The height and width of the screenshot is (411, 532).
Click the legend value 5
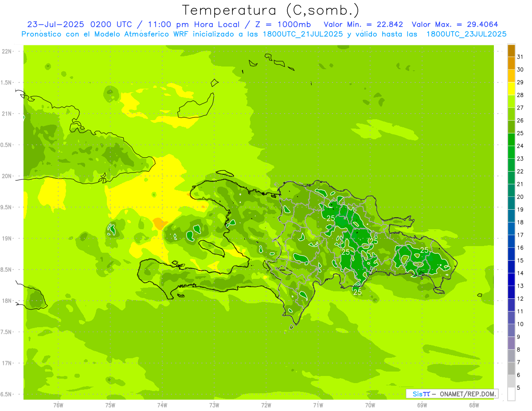[519, 388]
